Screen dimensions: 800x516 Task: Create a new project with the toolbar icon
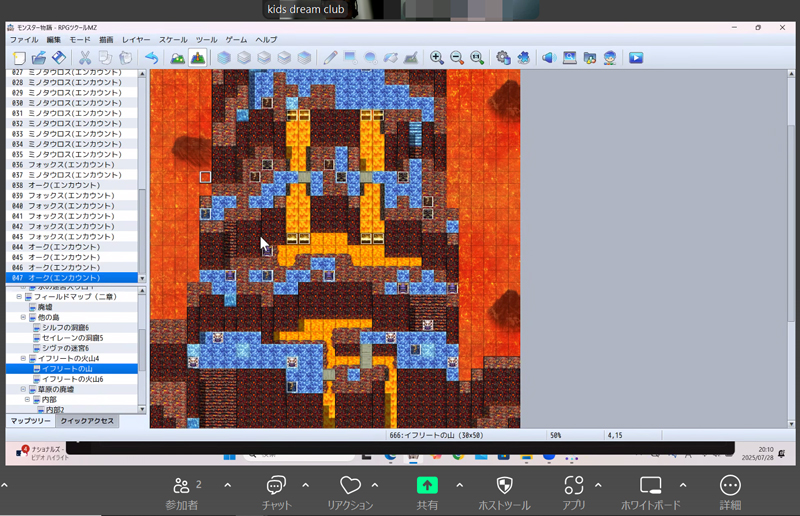pos(19,58)
